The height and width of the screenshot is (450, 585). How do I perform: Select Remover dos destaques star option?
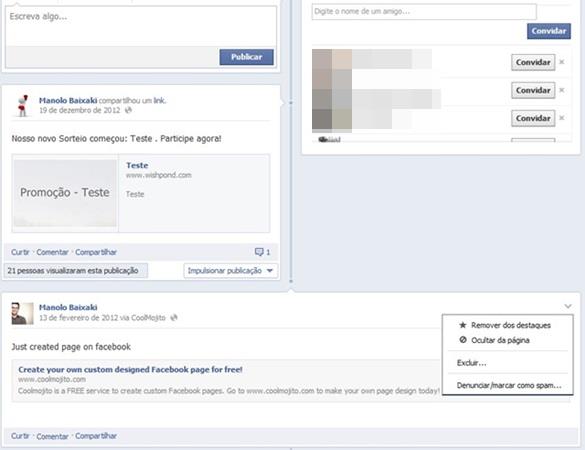(x=505, y=325)
